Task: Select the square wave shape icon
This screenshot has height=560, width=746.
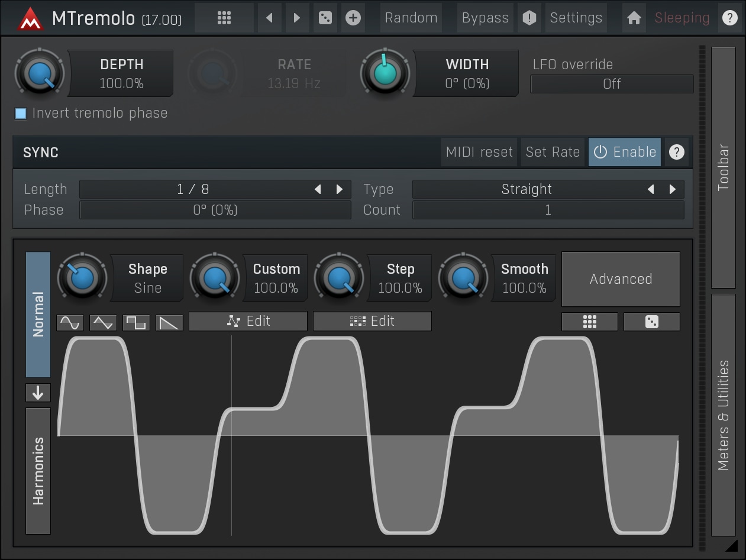Action: point(136,322)
